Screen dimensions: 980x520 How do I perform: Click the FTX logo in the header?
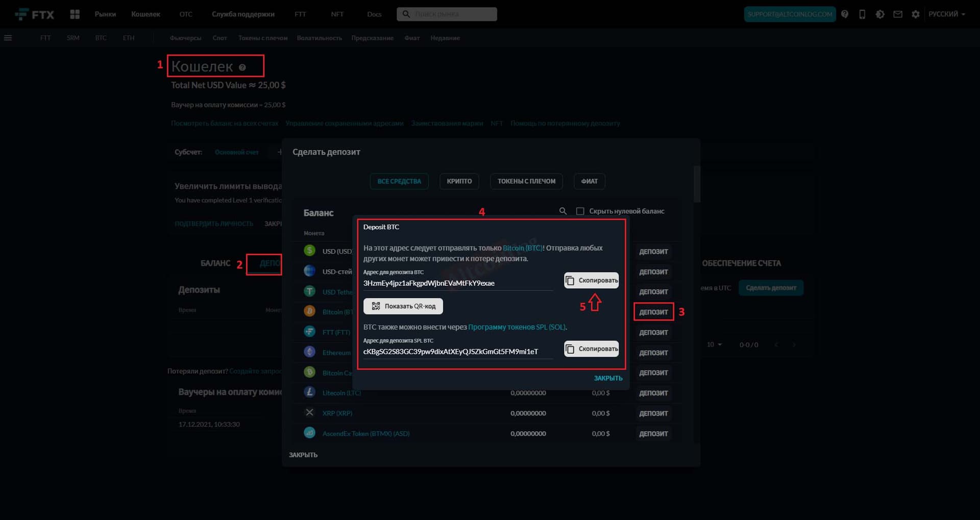click(35, 14)
